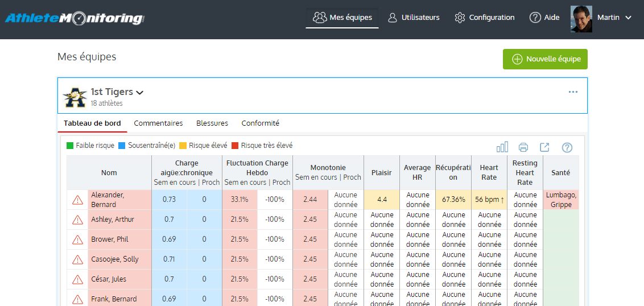
Task: Click the Lumbago, Grippe health cell
Action: coord(561,200)
